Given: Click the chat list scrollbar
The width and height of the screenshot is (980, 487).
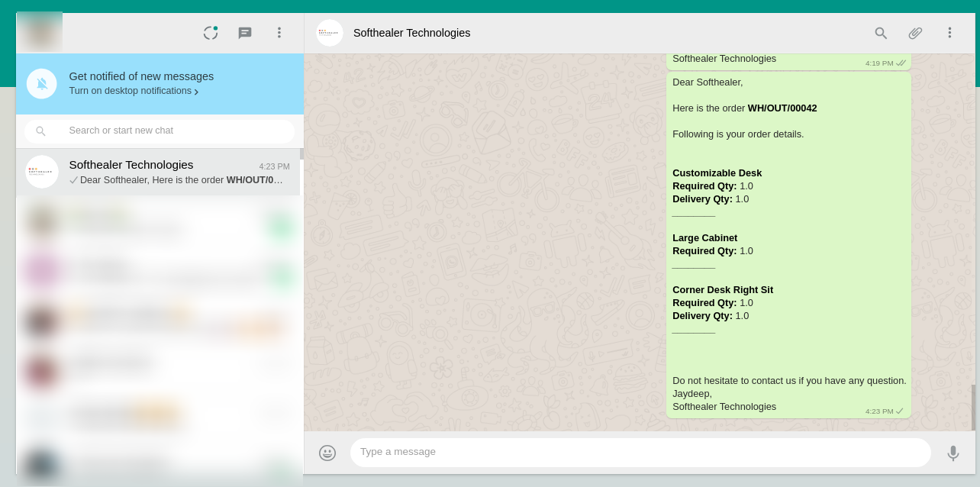Looking at the screenshot, I should pyautogui.click(x=301, y=153).
